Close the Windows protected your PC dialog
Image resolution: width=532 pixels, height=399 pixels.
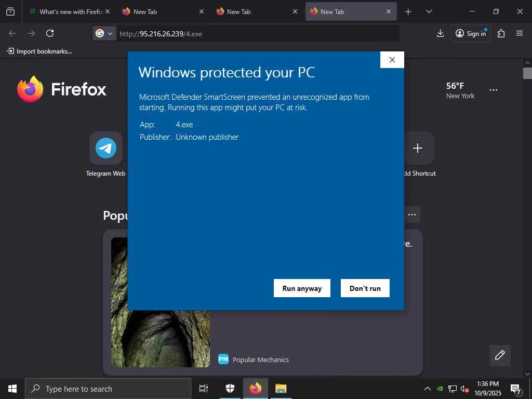coord(392,60)
